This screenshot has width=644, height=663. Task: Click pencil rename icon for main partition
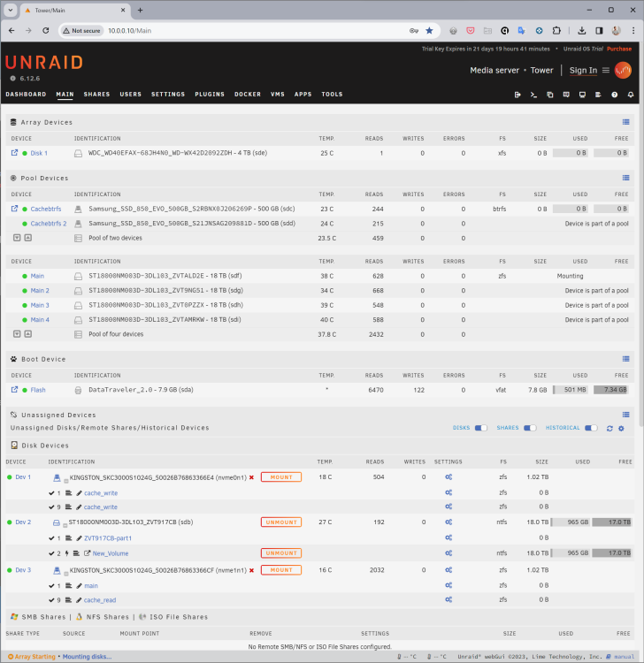pos(79,585)
